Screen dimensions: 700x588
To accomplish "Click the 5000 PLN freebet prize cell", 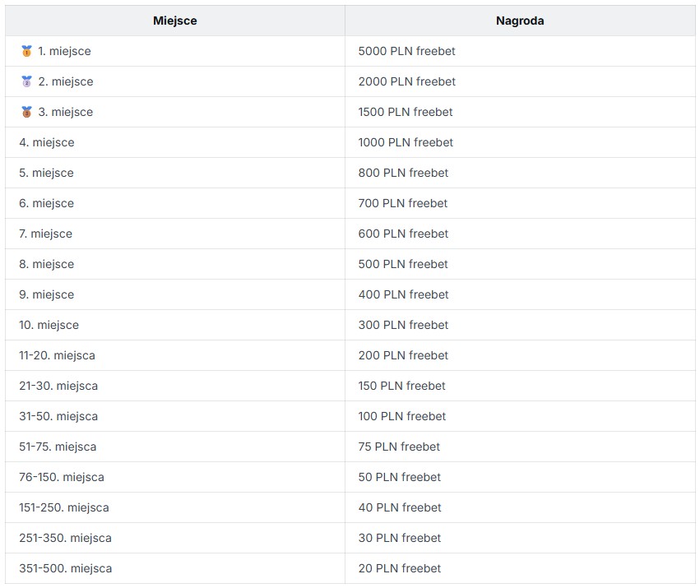I will point(406,51).
